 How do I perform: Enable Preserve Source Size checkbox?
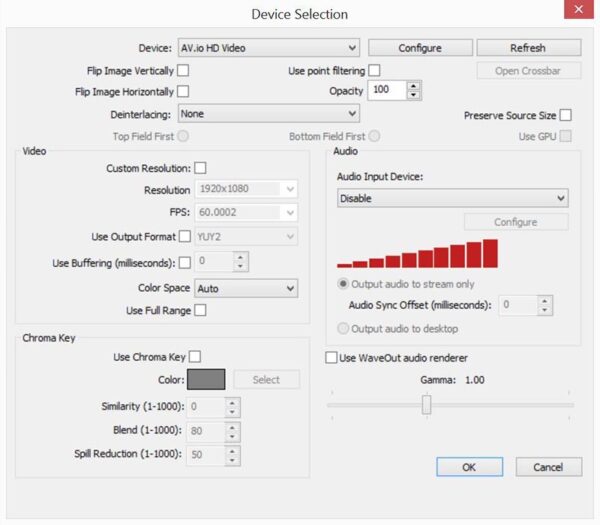coord(565,115)
